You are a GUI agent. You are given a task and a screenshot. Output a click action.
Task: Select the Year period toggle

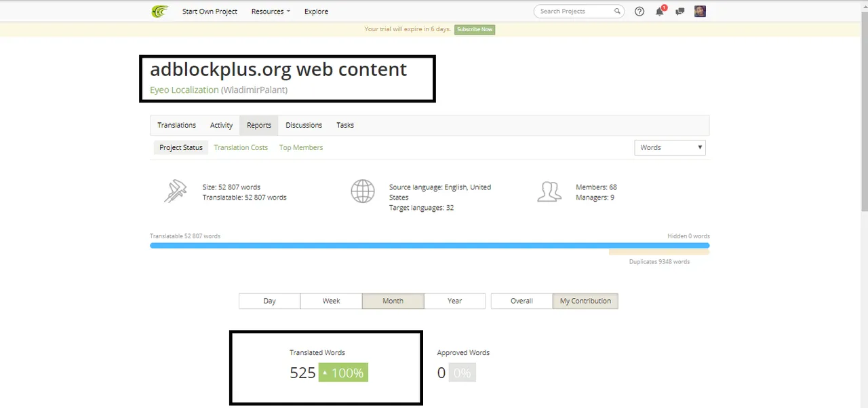[x=455, y=301]
